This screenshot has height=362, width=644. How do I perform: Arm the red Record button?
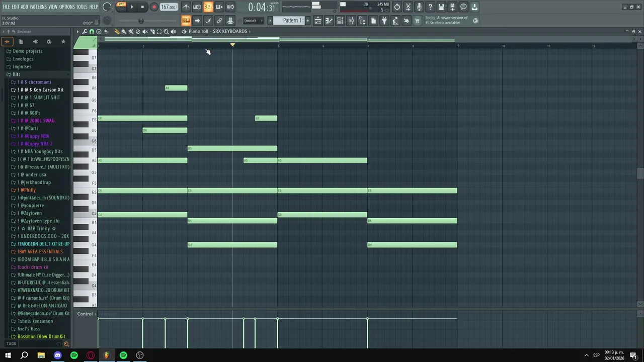coord(154,7)
